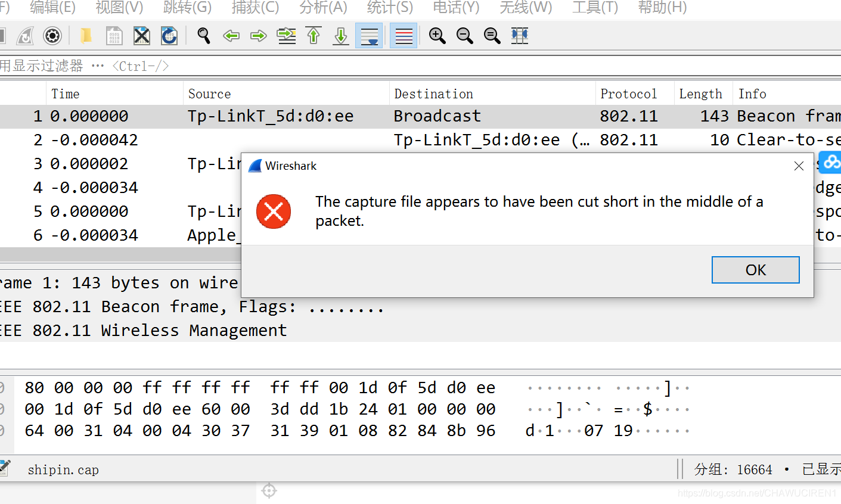This screenshot has height=504, width=841.
Task: Go forward to next packet arrow
Action: click(259, 36)
